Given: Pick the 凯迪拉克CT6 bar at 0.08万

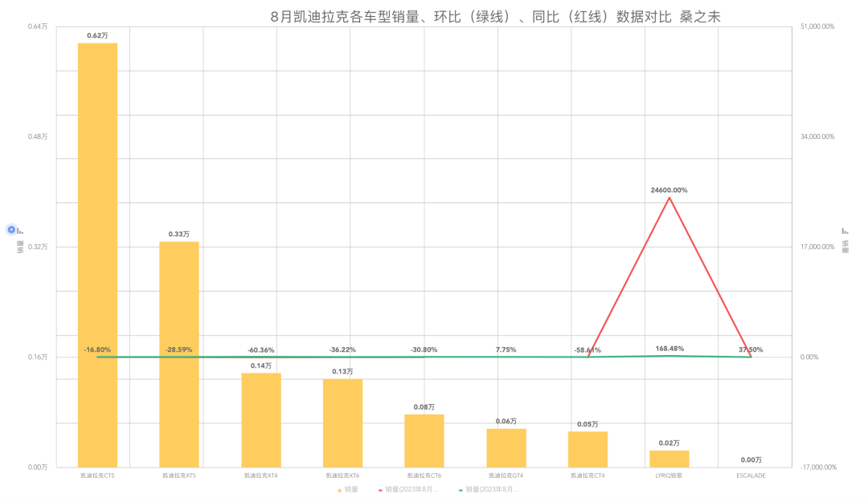Looking at the screenshot, I should click(424, 440).
